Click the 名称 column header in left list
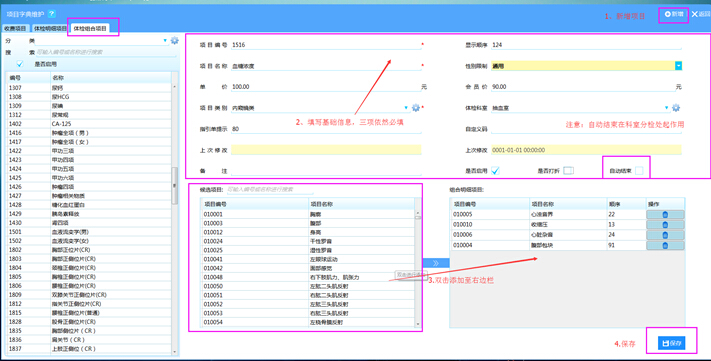 point(111,78)
